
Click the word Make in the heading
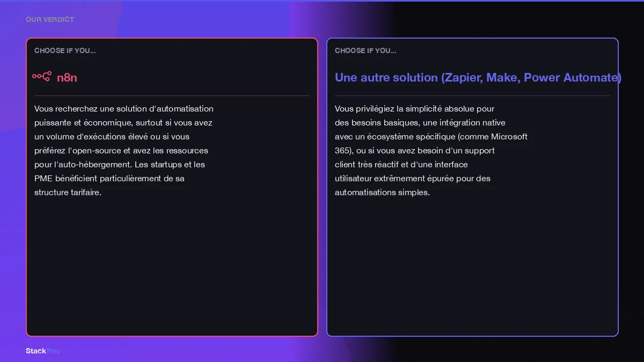coord(503,77)
